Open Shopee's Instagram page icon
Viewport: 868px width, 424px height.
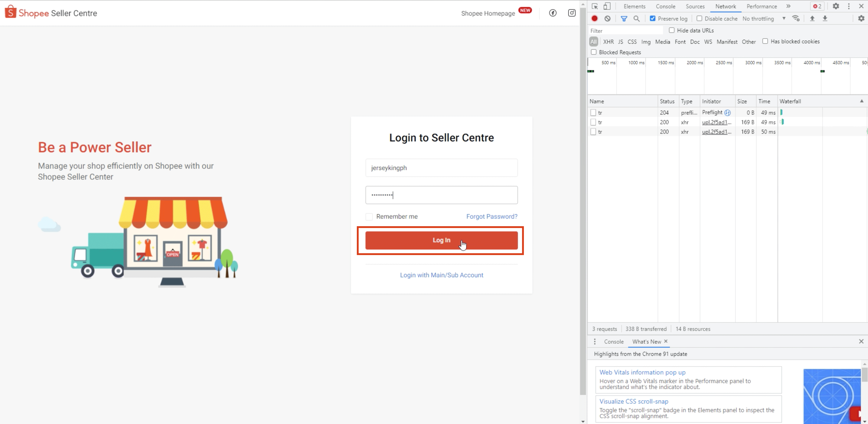point(572,13)
